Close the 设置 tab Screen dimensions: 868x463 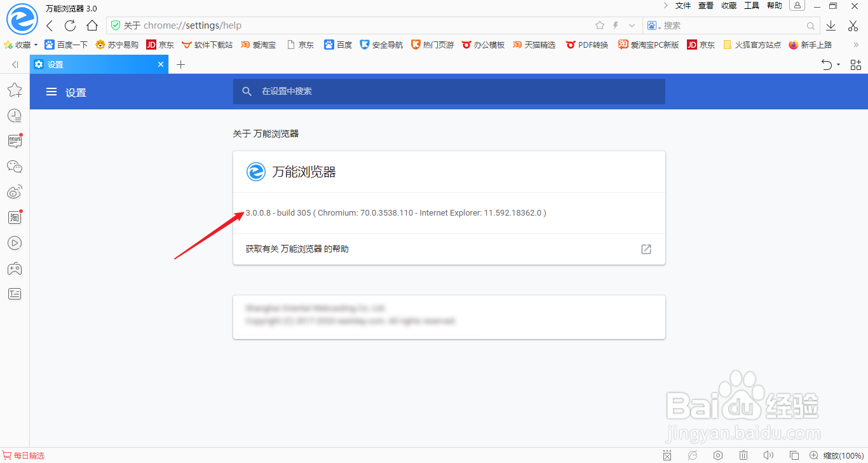pos(161,64)
